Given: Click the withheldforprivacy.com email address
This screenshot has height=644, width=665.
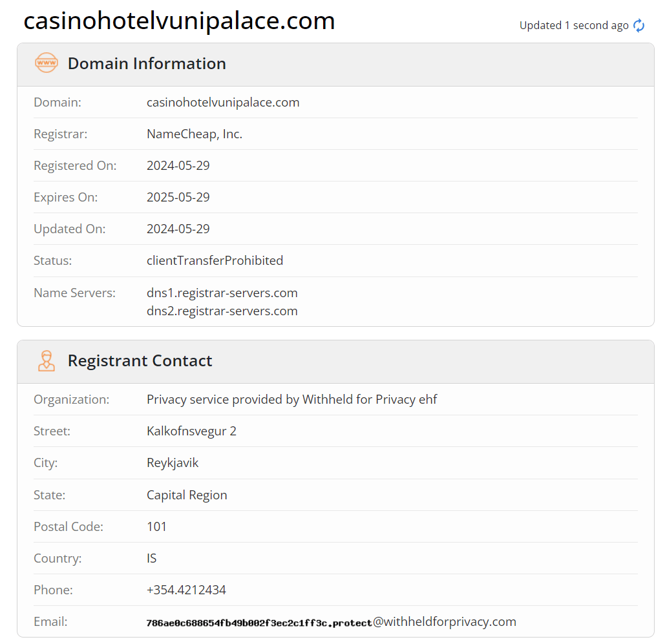Looking at the screenshot, I should pyautogui.click(x=331, y=622).
